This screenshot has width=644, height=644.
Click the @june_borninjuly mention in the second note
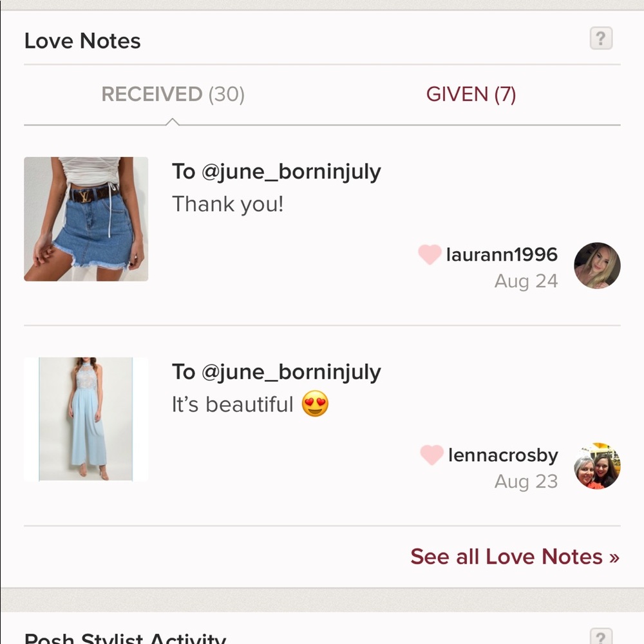[x=291, y=372]
